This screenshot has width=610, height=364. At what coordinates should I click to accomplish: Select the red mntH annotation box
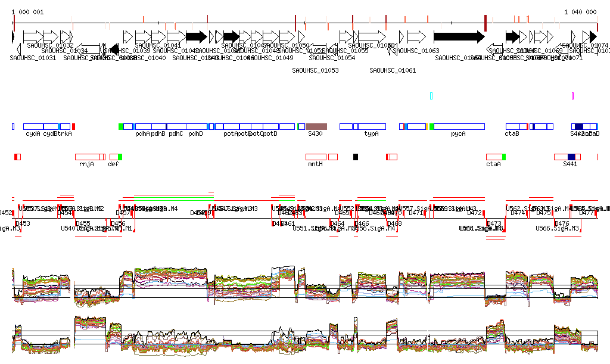coord(316,157)
